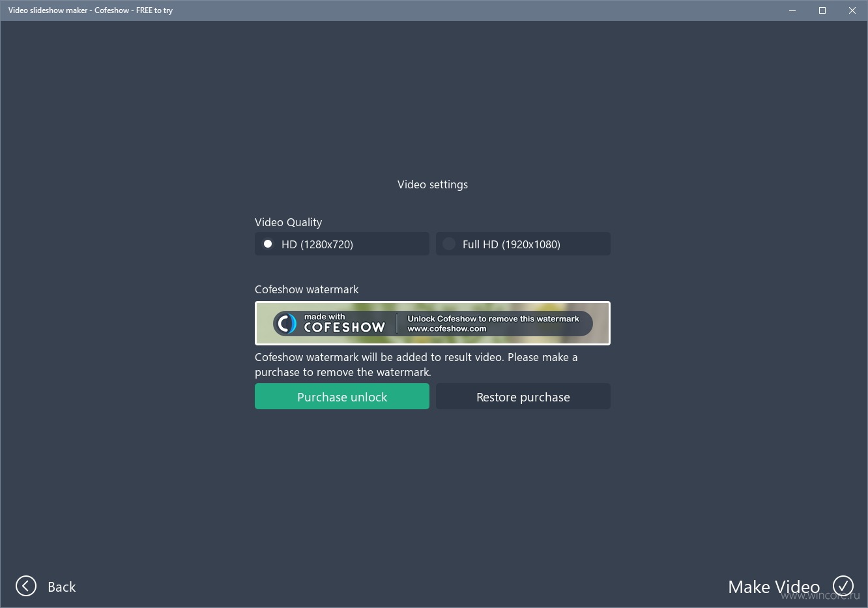Go back using the Back arrow icon

[26, 586]
